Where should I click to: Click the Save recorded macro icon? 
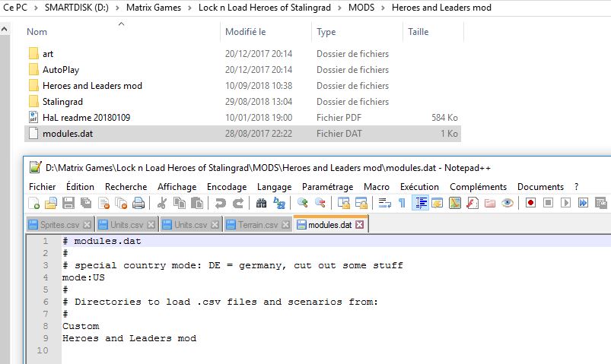coord(601,203)
